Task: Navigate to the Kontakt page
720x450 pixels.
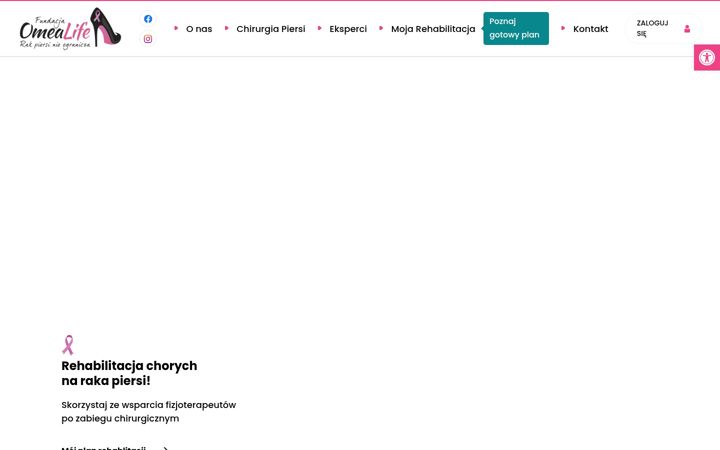Action: (591, 29)
